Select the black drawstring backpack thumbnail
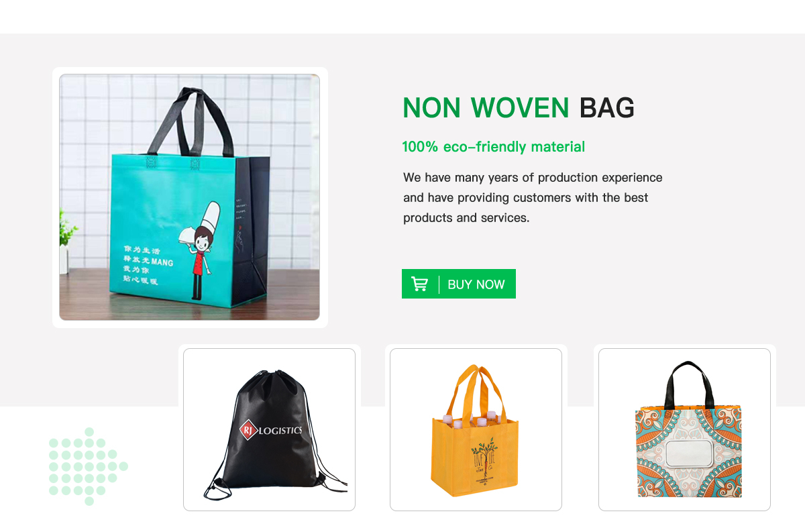The image size is (805, 532). pyautogui.click(x=269, y=429)
